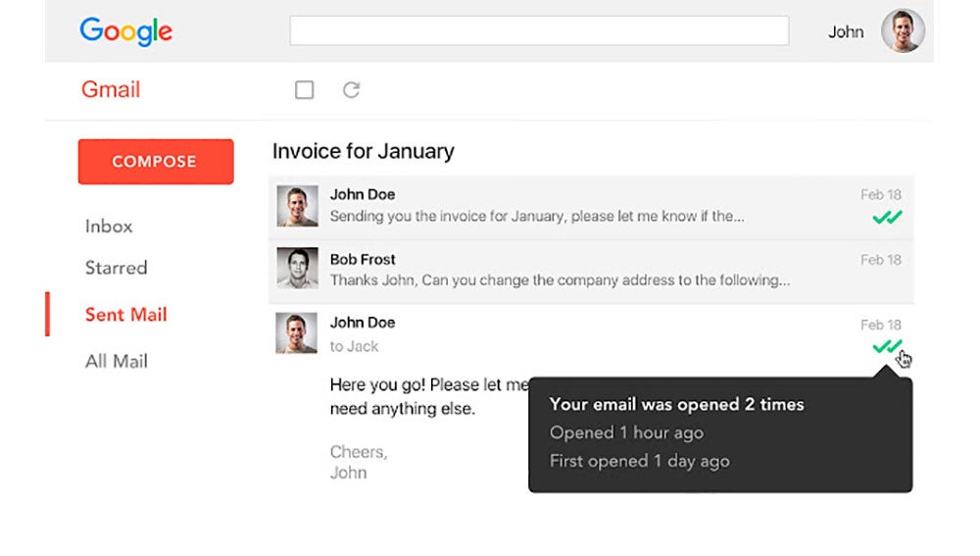980x556 pixels.
Task: Select the Sent Mail folder
Action: [x=126, y=315]
